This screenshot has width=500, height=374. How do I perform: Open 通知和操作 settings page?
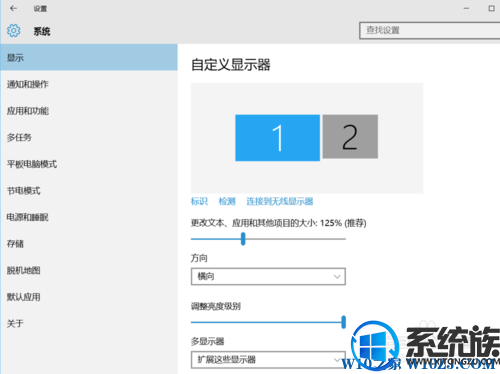click(89, 84)
